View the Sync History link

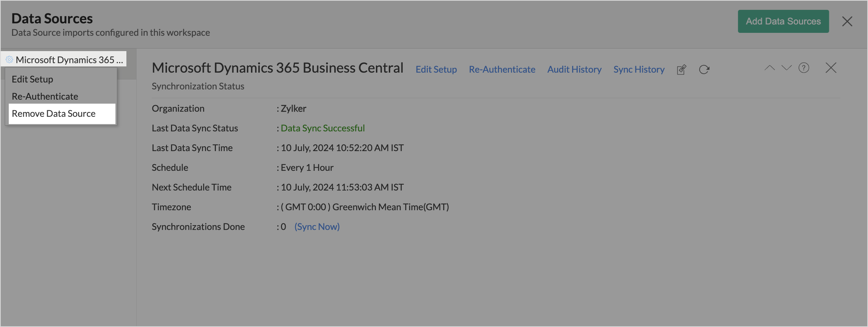coord(639,69)
